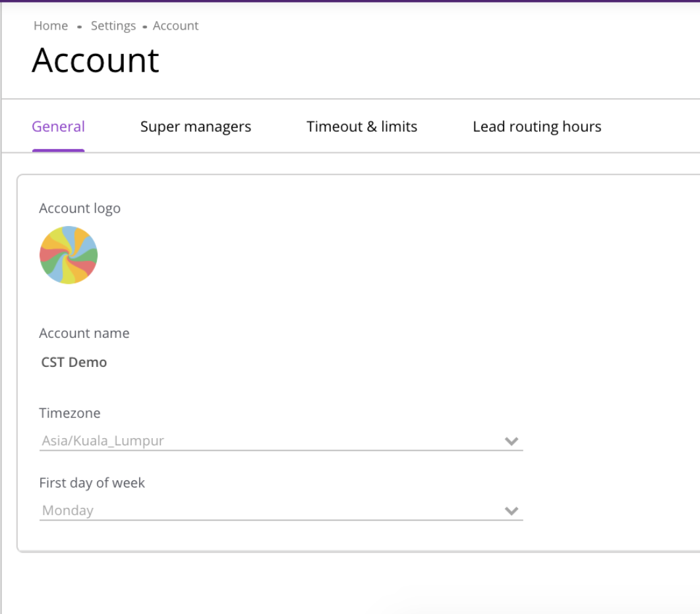The height and width of the screenshot is (614, 700).
Task: Expand the Monday first-day-of-week dropdown
Action: pos(264,511)
